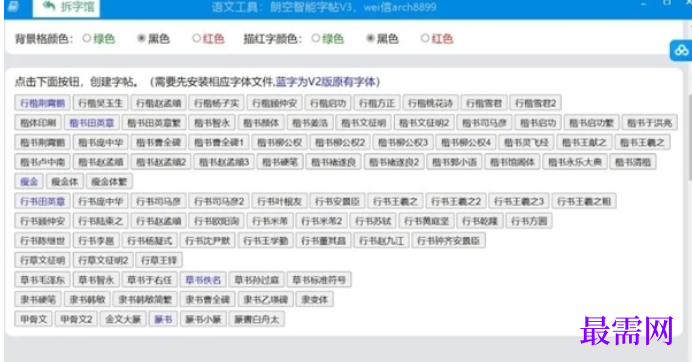The image size is (692, 362).
Task: Click the 行楷方正 button
Action: pos(377,103)
